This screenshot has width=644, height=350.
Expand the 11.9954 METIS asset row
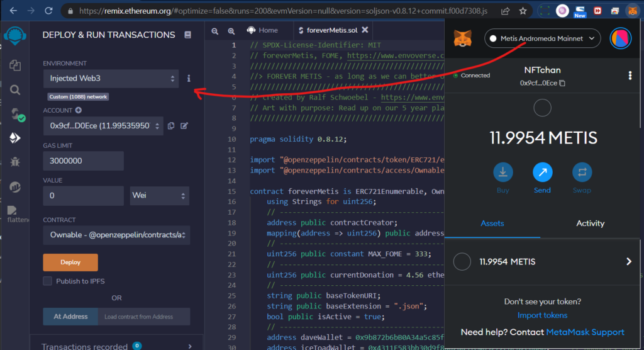[x=542, y=262]
